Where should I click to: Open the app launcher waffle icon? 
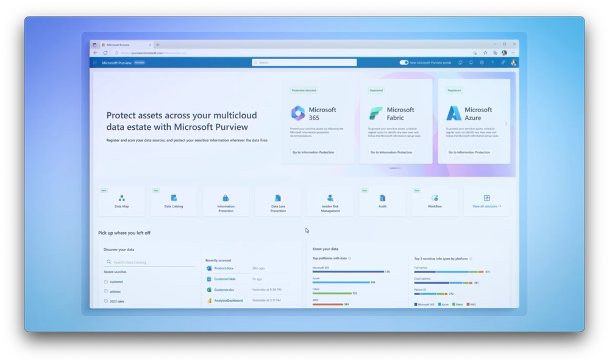click(x=94, y=63)
